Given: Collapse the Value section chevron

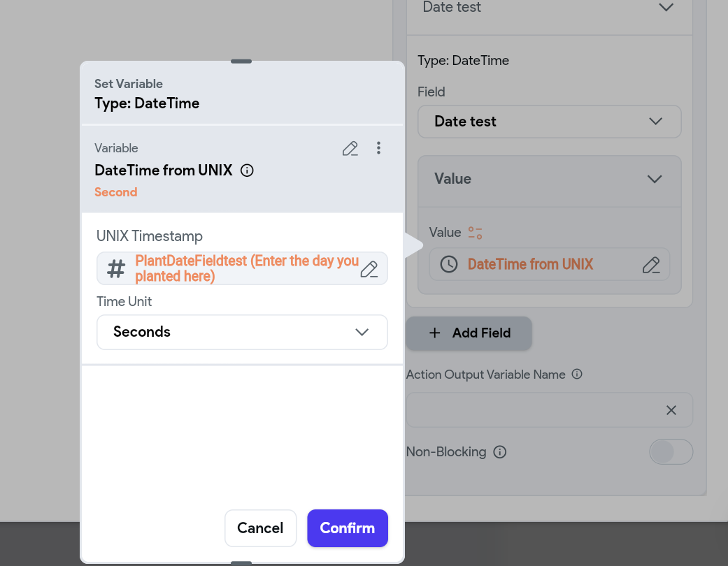Looking at the screenshot, I should (x=655, y=179).
